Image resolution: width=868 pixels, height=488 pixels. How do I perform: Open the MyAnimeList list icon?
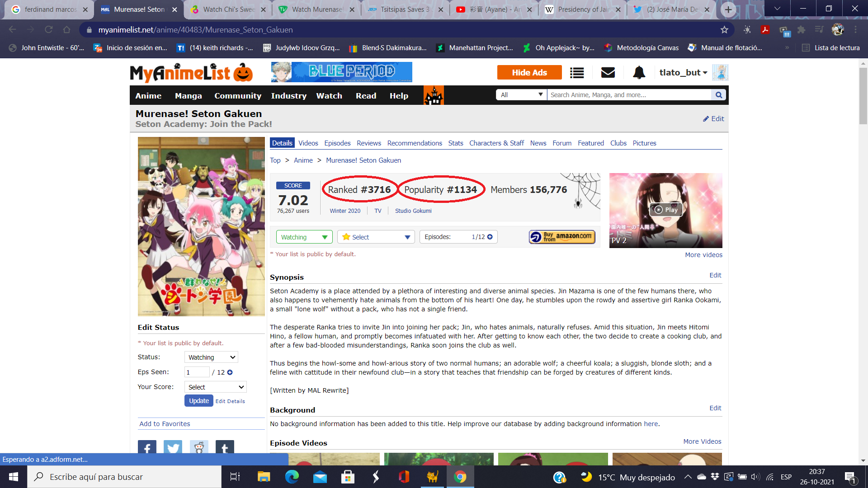(x=577, y=73)
